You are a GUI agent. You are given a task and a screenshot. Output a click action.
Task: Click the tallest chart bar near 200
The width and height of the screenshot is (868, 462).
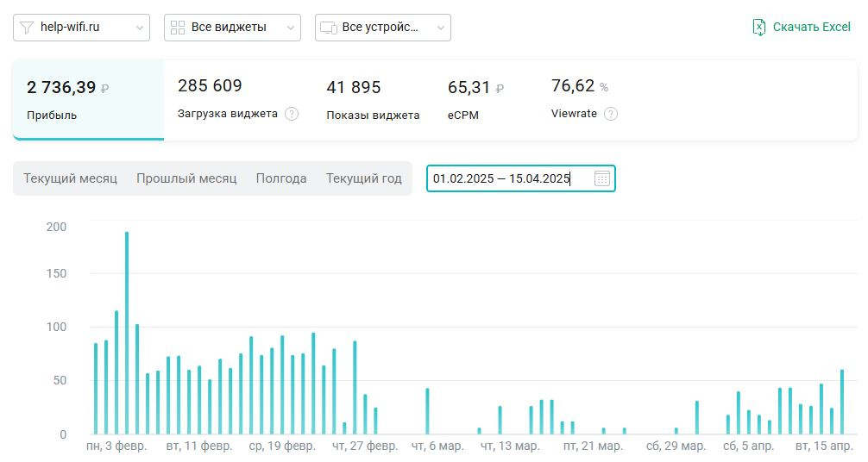click(x=127, y=333)
